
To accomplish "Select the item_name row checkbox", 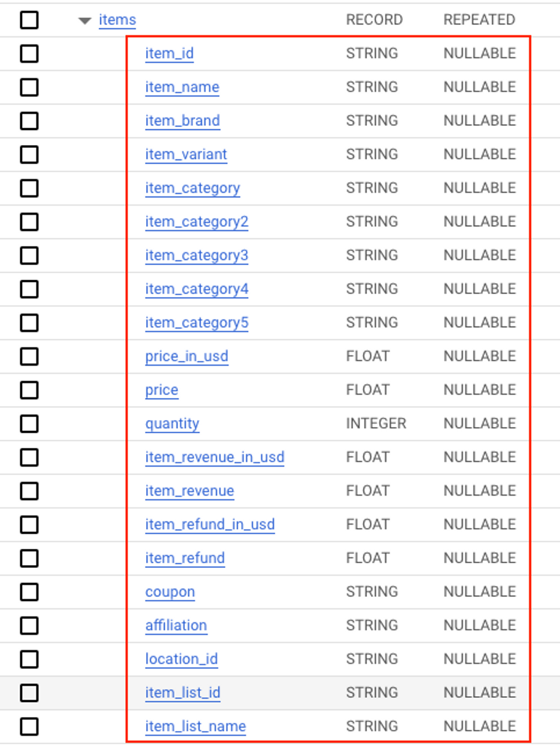I will (29, 87).
